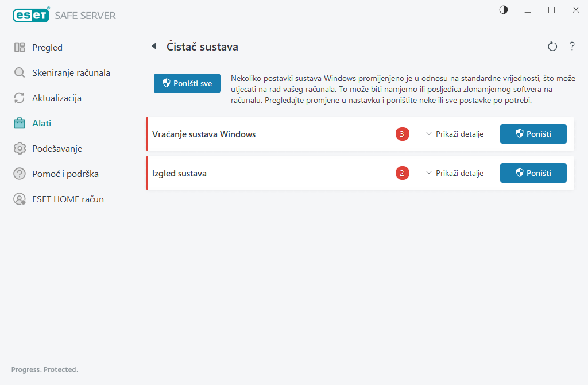This screenshot has height=385, width=588.
Task: Click the Izgled sustava row title
Action: 179,174
